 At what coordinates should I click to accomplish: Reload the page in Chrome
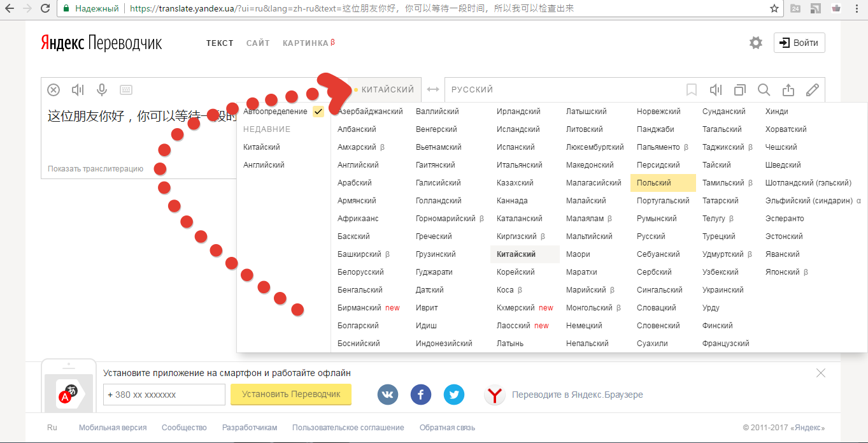click(45, 9)
